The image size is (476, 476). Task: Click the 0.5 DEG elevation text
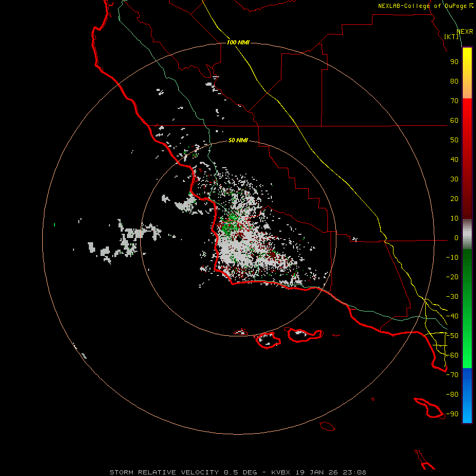point(240,472)
